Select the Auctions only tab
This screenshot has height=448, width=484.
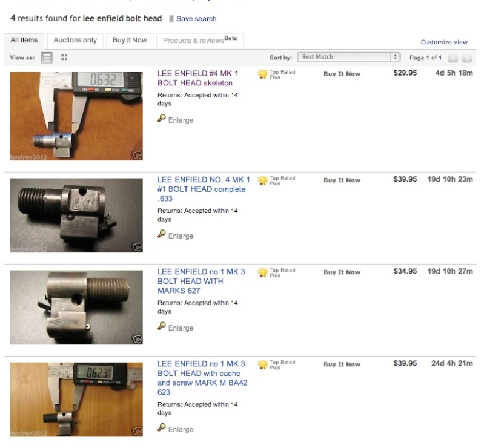pos(75,41)
